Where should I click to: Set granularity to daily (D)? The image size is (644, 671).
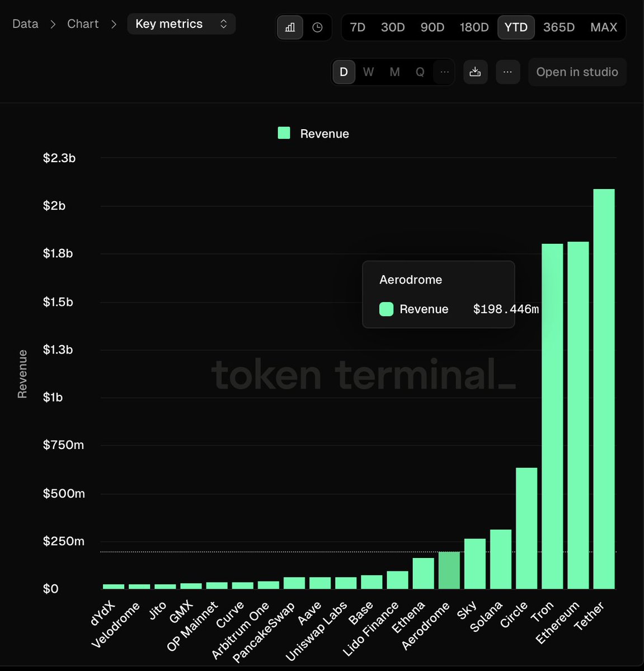click(344, 72)
